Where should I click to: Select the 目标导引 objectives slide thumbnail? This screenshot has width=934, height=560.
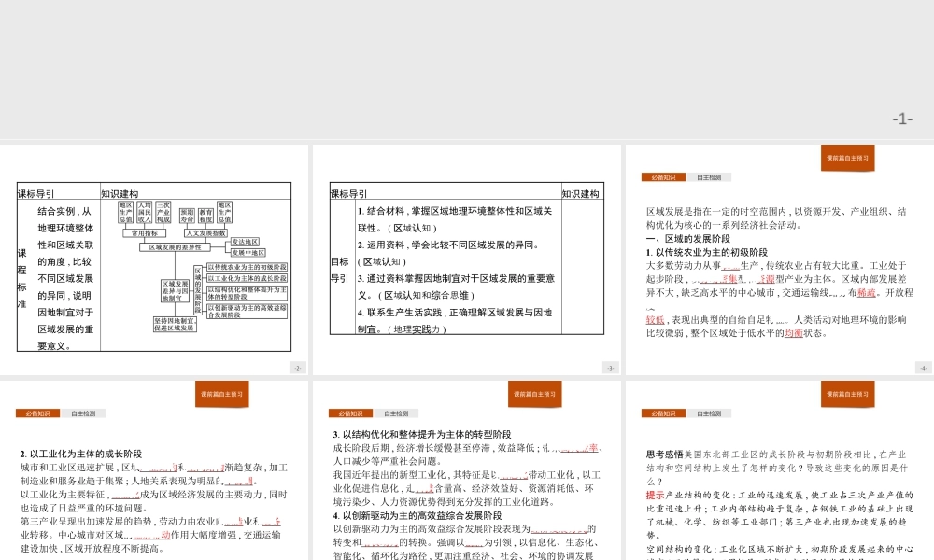pos(467,260)
